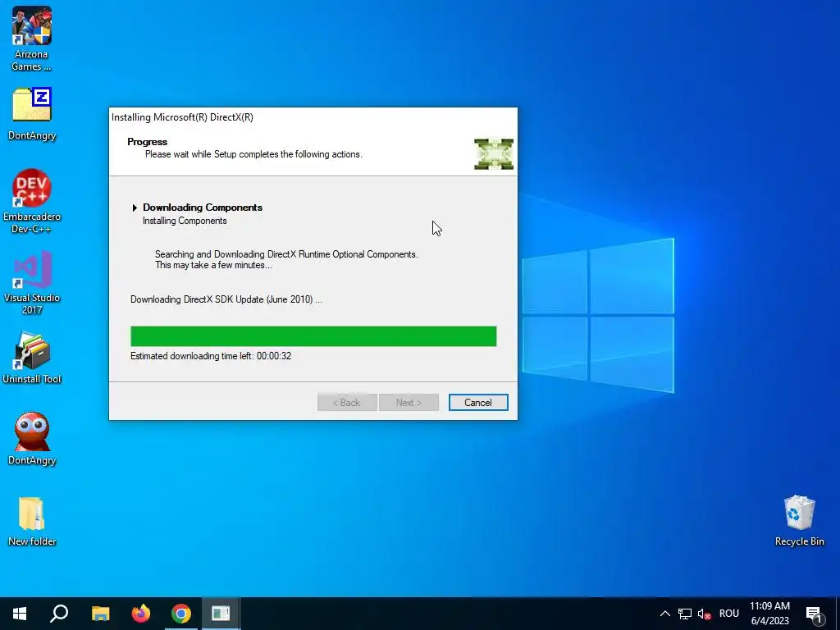Click the DirectX logo in installer header

point(493,153)
